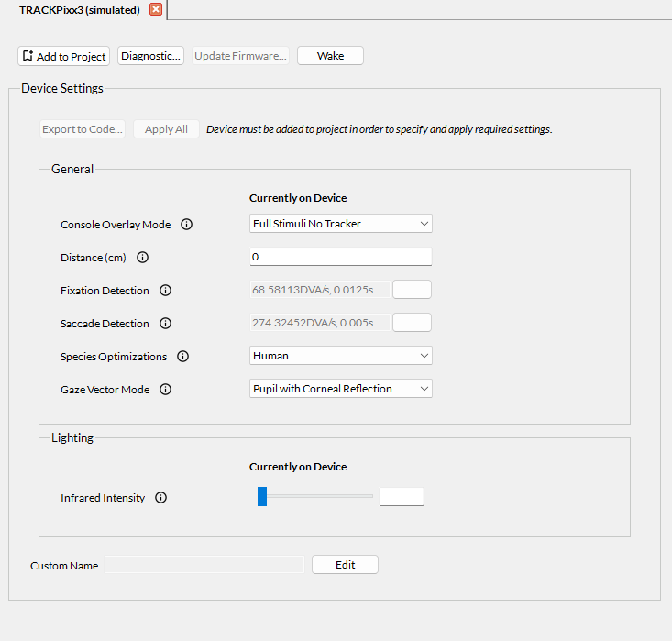The height and width of the screenshot is (641, 672).
Task: Open Fixation Detection ellipsis settings button
Action: (x=412, y=290)
